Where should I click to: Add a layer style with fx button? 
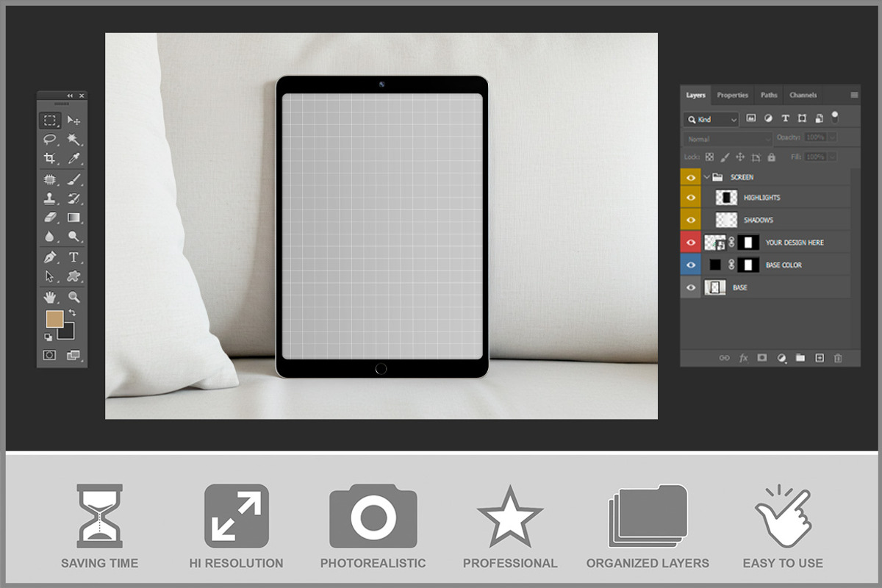point(743,358)
